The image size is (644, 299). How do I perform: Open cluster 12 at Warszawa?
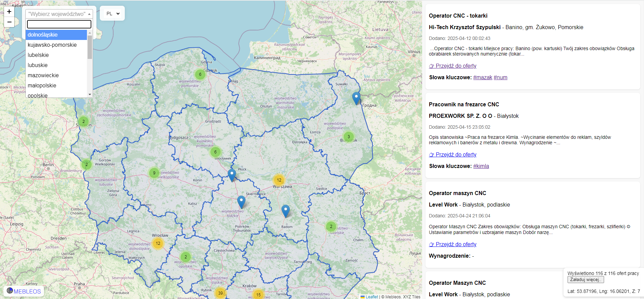(x=279, y=180)
